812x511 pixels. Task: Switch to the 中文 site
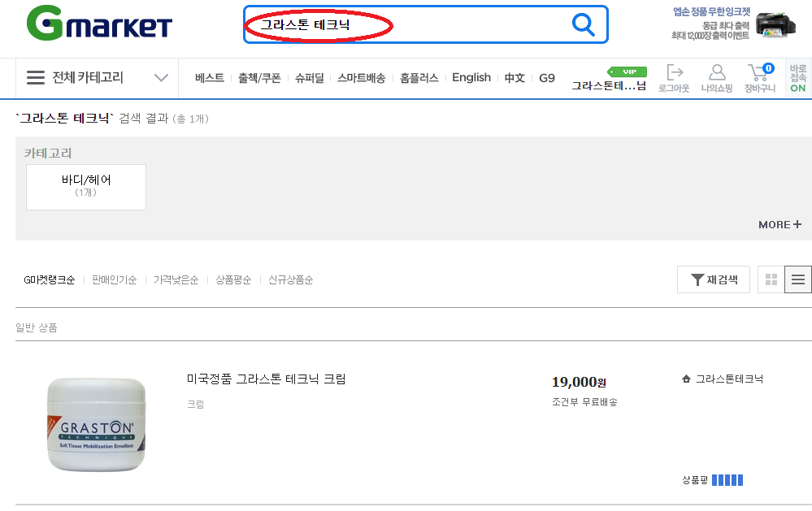click(515, 78)
